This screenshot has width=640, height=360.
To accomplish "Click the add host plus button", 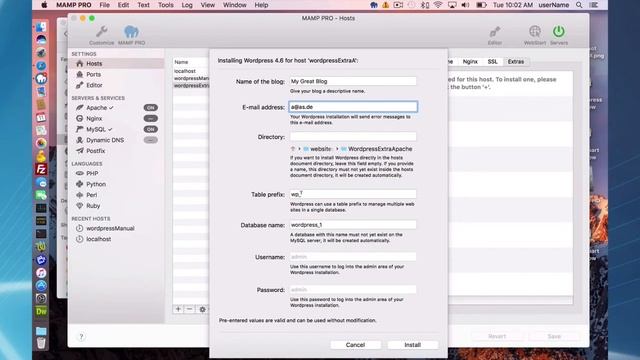I will [178, 309].
